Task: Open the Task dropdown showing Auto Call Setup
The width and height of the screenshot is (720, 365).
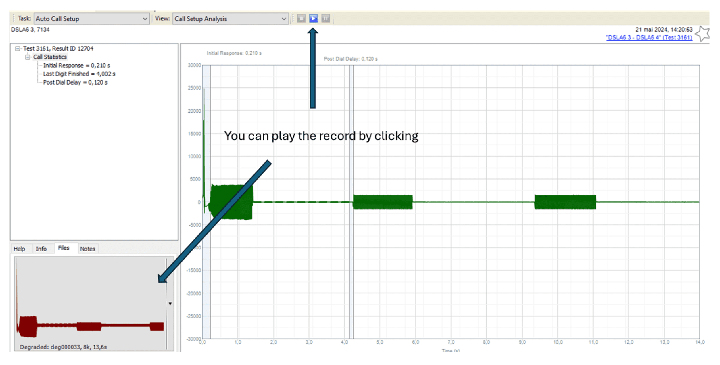Action: coord(91,19)
